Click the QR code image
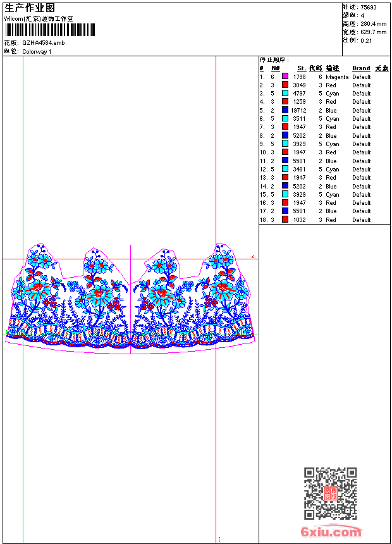392x544 pixels. point(331,493)
